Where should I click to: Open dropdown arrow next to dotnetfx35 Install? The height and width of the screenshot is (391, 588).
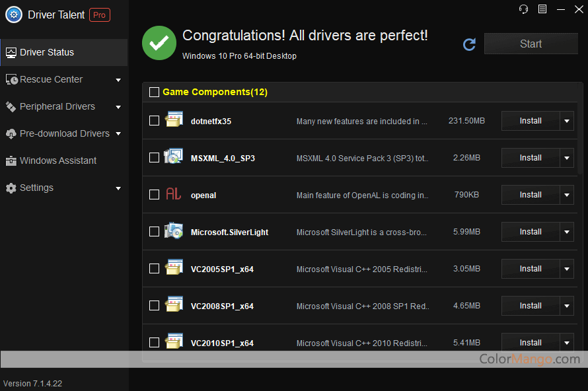567,121
